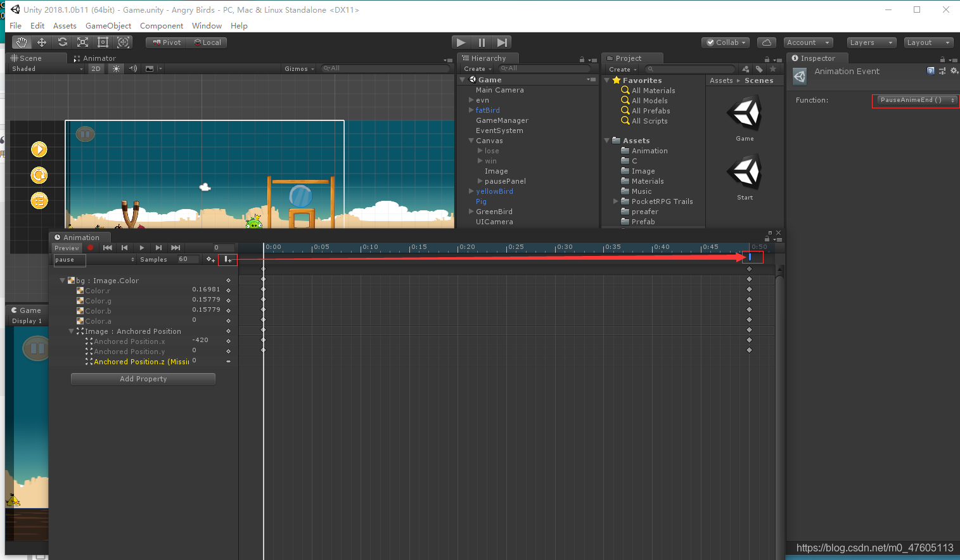This screenshot has height=560, width=960.
Task: Open the Collab dropdown
Action: [726, 42]
